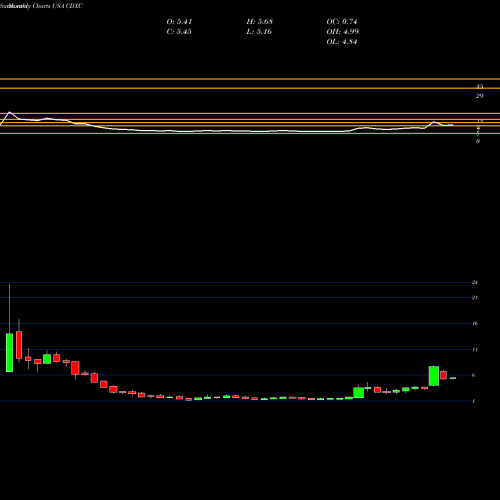Click the first tall green candle with the long upper wick

tap(9, 352)
